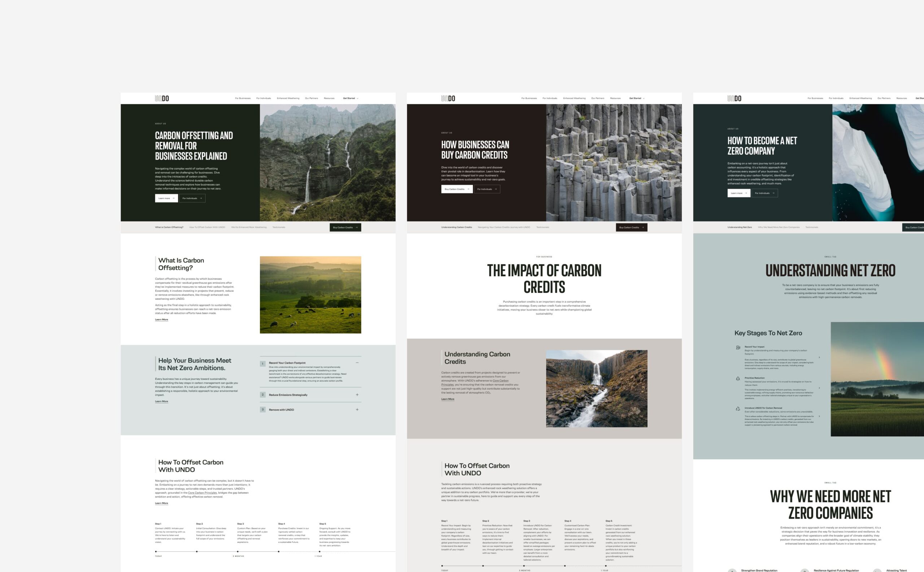Click Learn more in the Carbon Offsetting hero
This screenshot has height=572, width=924.
(x=166, y=198)
